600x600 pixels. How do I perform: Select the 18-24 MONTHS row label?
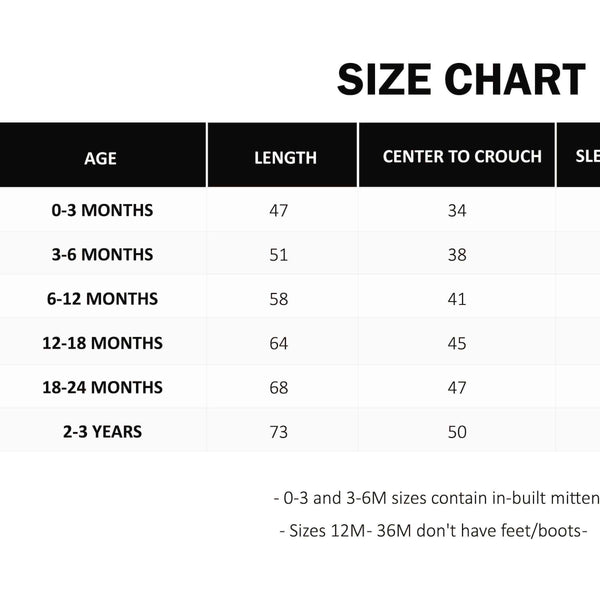[102, 387]
